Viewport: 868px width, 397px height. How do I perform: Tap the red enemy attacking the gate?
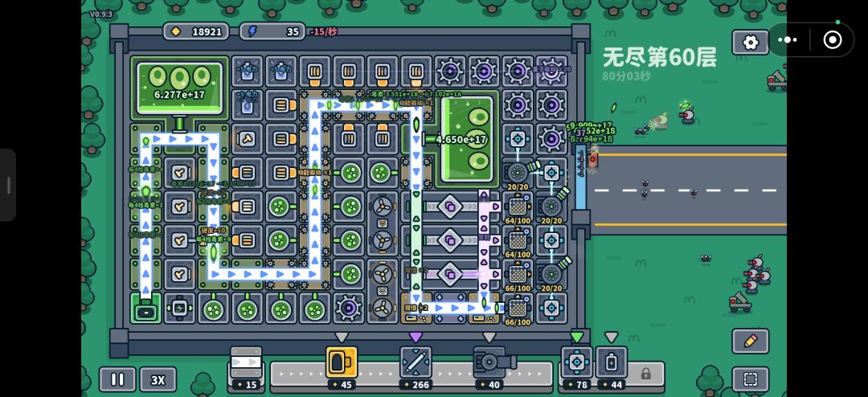point(593,160)
